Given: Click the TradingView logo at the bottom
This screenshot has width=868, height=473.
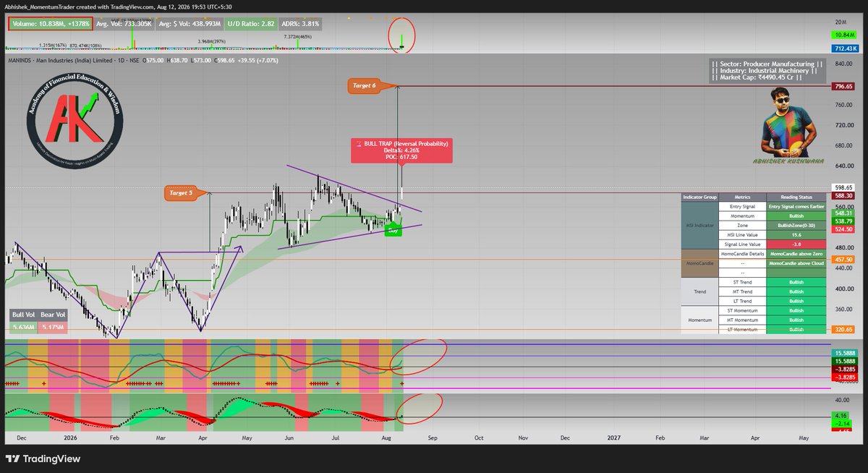Looking at the screenshot, I should (43, 459).
